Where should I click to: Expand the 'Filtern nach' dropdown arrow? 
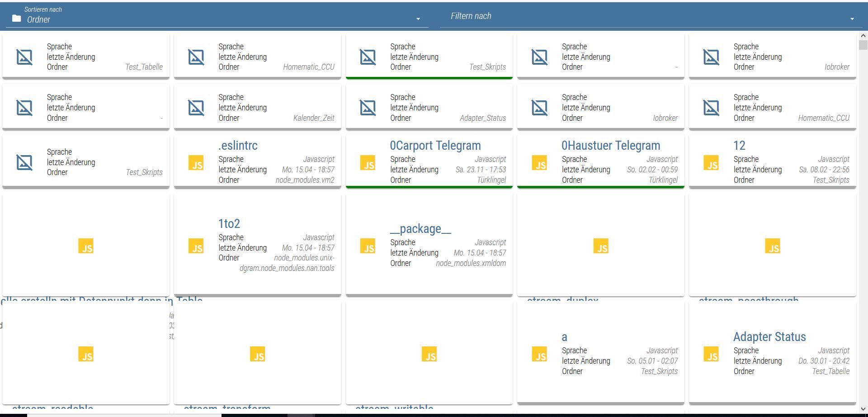(852, 19)
